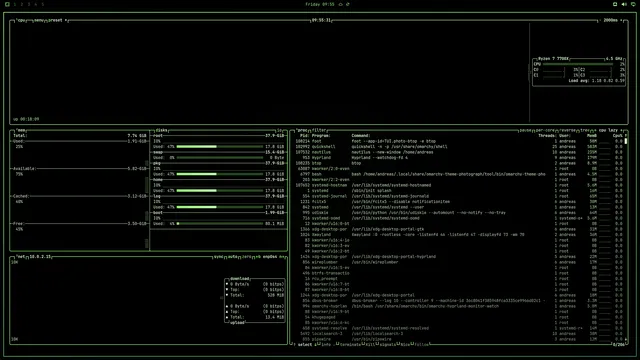The width and height of the screenshot is (640, 360).
Task: Click the Program column header
Action: pyautogui.click(x=321, y=136)
